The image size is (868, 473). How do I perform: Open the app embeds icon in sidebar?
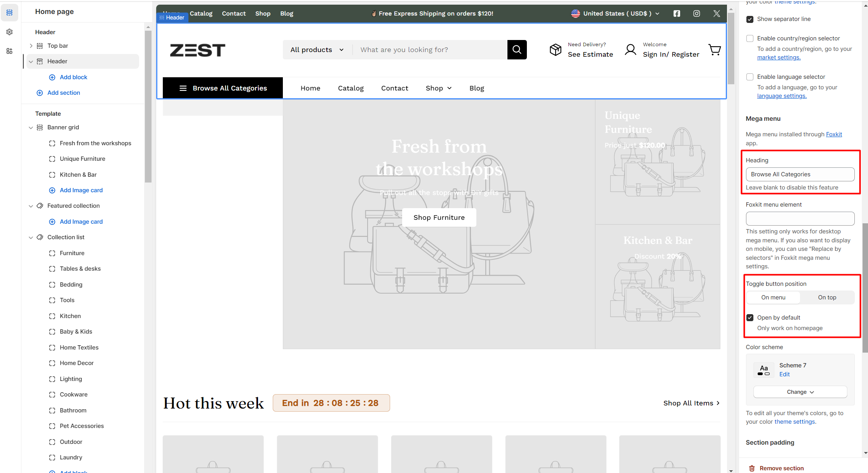point(9,51)
